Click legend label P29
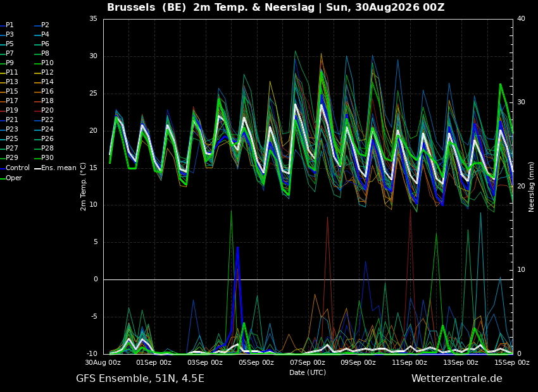Viewport: 538px width, 392px height. pyautogui.click(x=9, y=157)
